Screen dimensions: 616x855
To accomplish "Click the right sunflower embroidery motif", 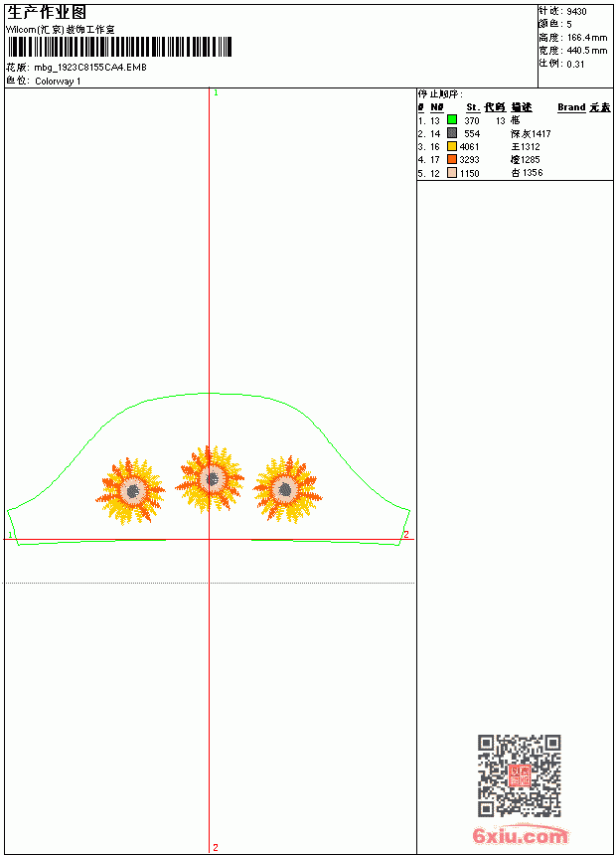I will pos(287,489).
